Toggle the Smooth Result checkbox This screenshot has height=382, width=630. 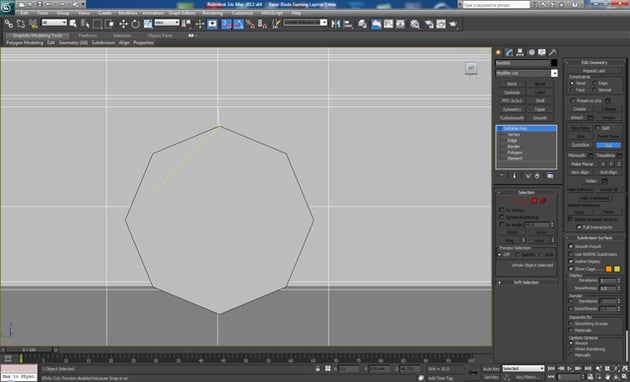coord(571,246)
